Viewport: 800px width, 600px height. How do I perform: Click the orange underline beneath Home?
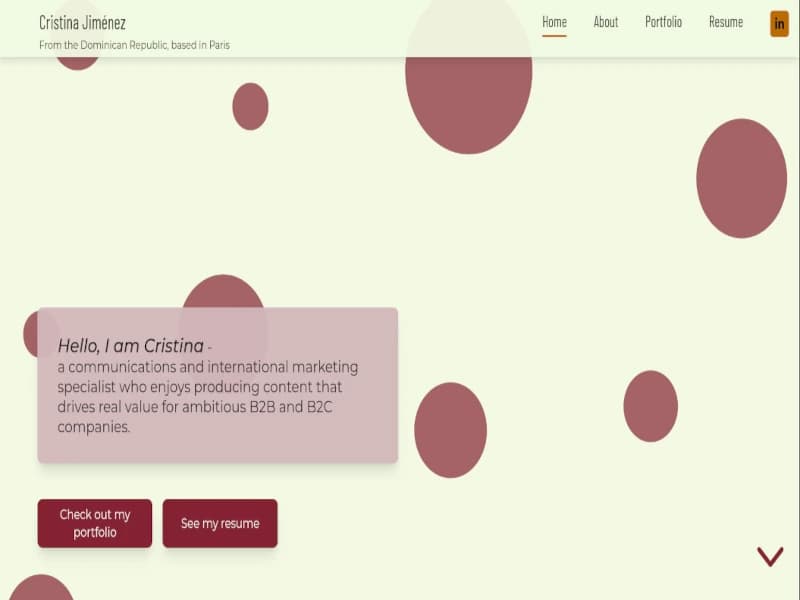tap(554, 36)
